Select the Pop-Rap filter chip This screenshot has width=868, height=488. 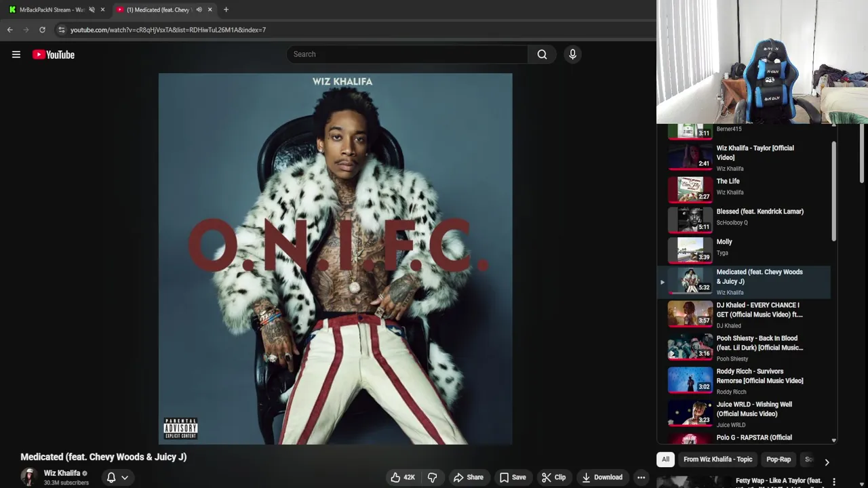coord(778,459)
